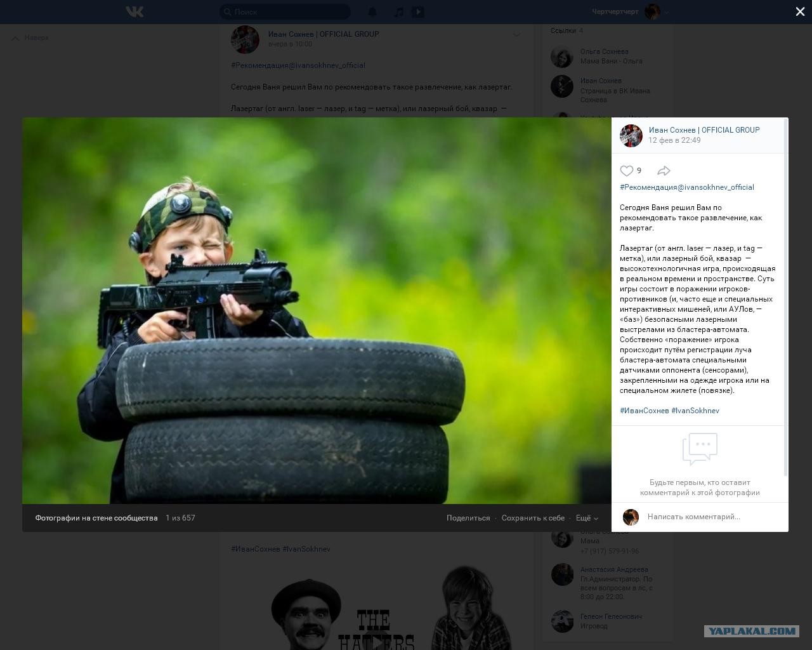Screen dimensions: 812x650
Task: Open hashtag #Рекомендация@ivansokhnev_official in the photo sidebar
Action: (687, 187)
